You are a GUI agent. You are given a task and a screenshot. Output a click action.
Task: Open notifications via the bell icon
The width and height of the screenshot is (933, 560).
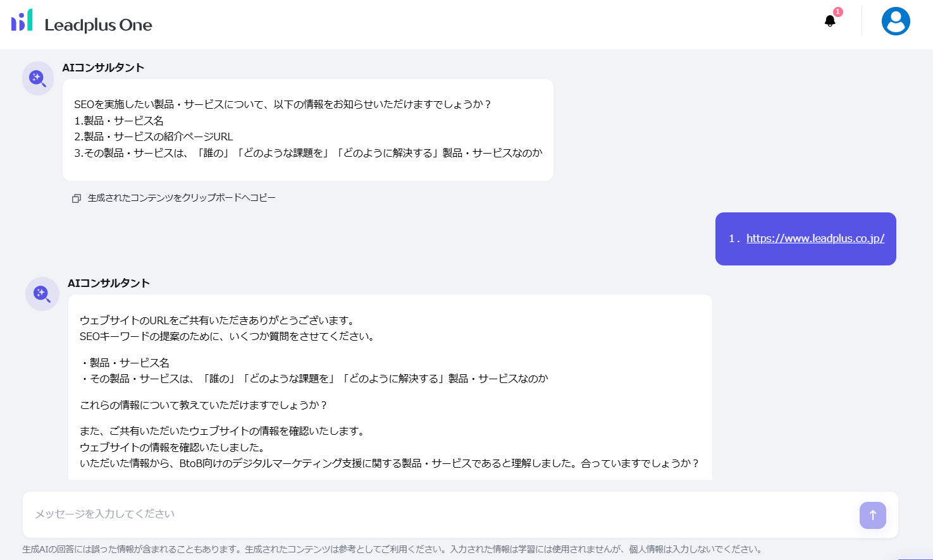pyautogui.click(x=829, y=21)
